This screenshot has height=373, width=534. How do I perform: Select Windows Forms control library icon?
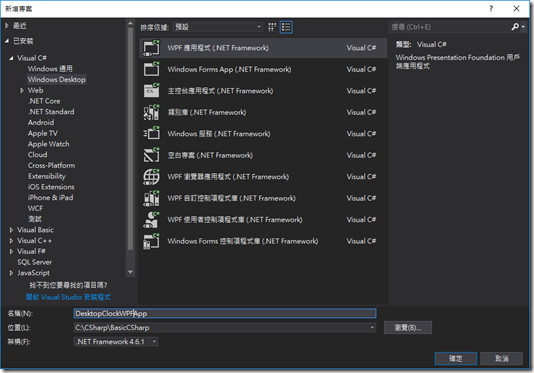(x=152, y=241)
